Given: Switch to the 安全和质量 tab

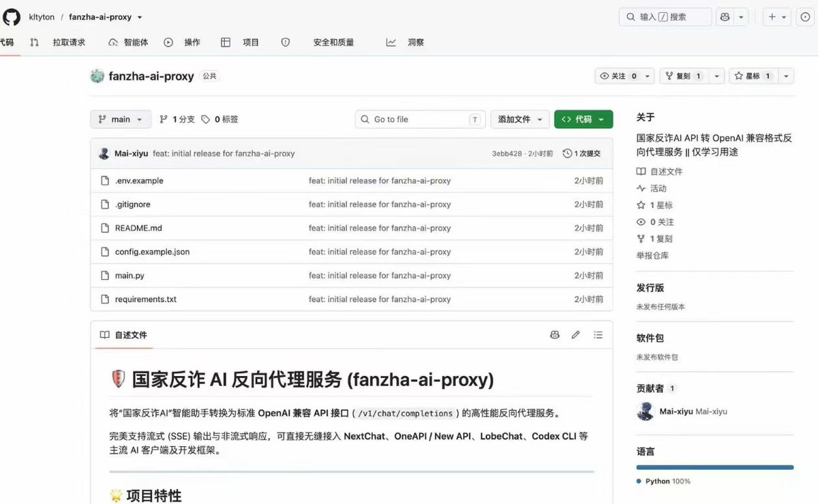Looking at the screenshot, I should 318,42.
